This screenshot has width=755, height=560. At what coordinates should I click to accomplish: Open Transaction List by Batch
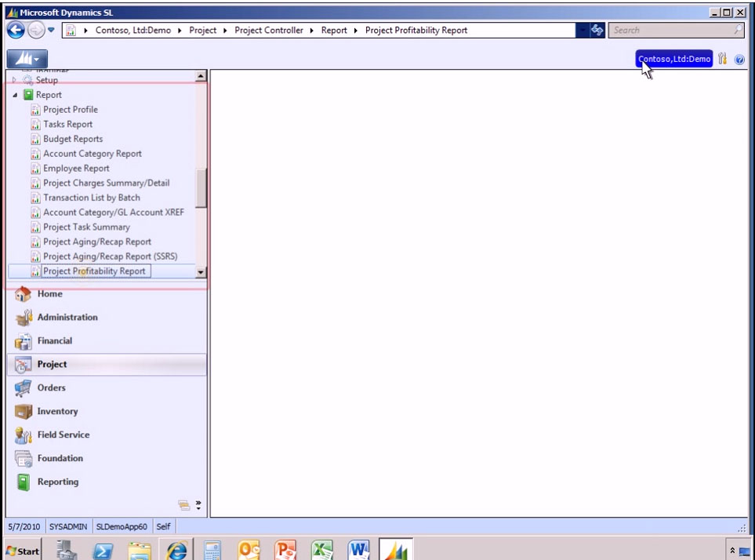point(92,198)
